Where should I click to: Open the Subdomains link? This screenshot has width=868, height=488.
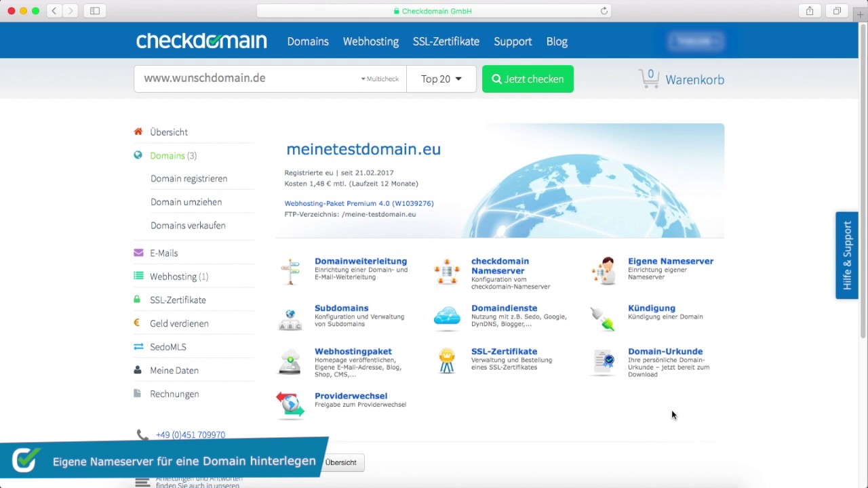coord(341,308)
